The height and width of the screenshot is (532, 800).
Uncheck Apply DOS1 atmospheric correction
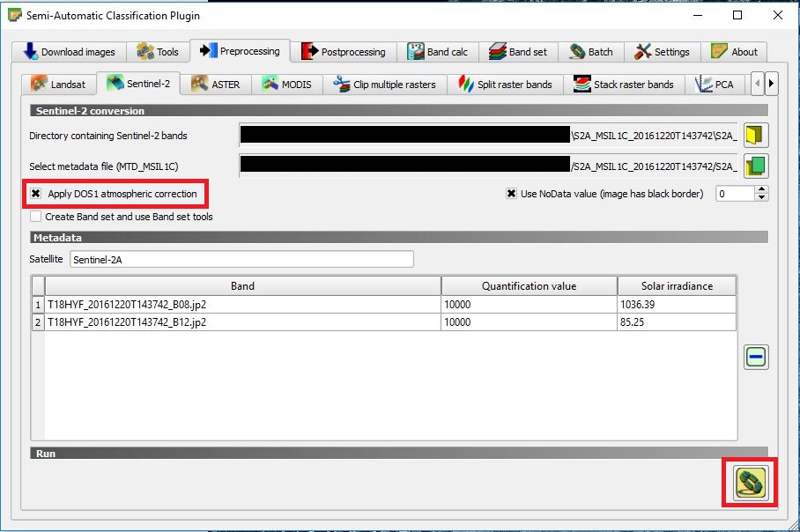coord(36,194)
